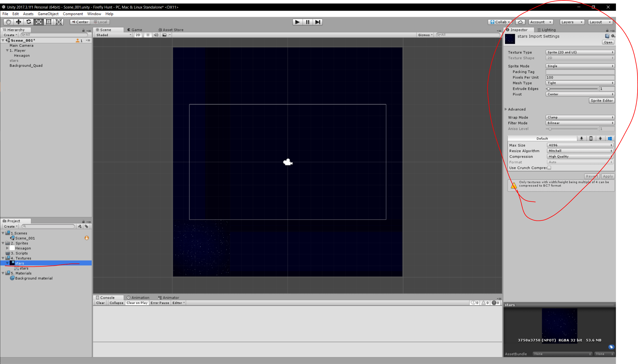Select the Move tool

19,22
